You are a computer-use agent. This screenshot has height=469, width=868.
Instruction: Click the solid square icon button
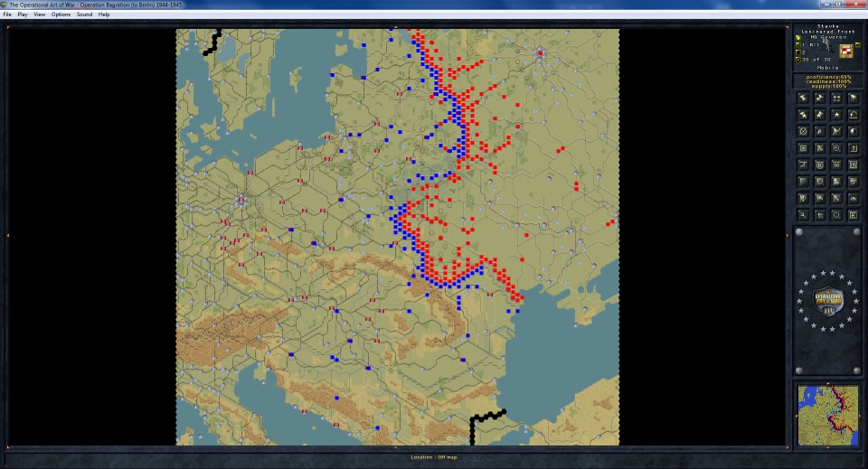coord(803,182)
